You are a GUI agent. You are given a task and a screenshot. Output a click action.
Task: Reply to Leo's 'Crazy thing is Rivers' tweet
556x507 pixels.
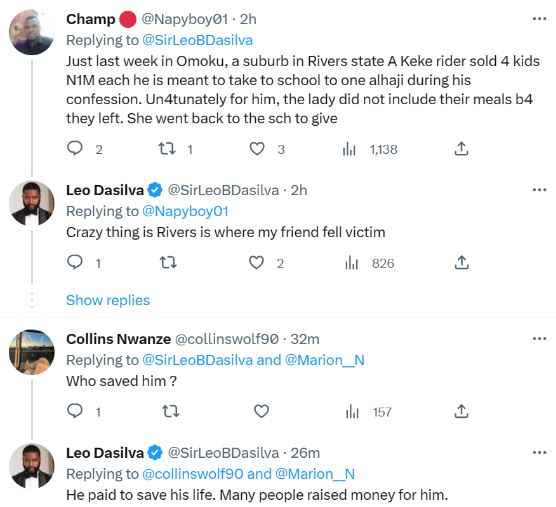coord(75,262)
